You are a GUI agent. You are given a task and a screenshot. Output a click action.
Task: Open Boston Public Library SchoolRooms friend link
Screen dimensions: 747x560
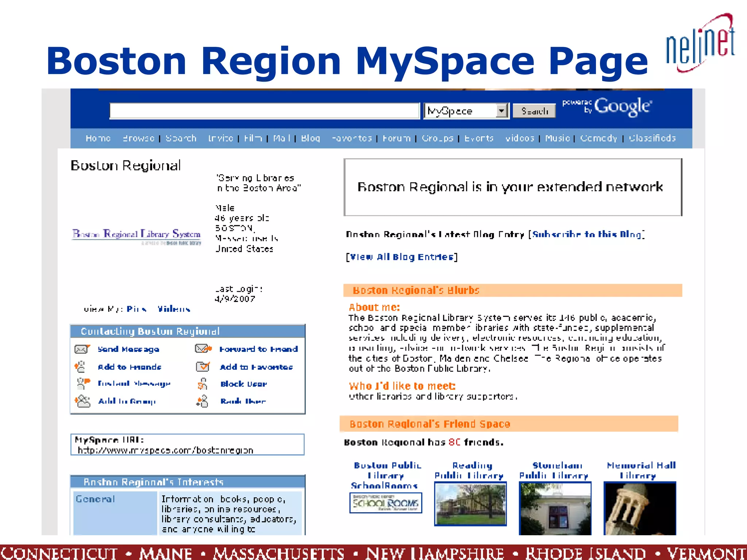click(387, 475)
